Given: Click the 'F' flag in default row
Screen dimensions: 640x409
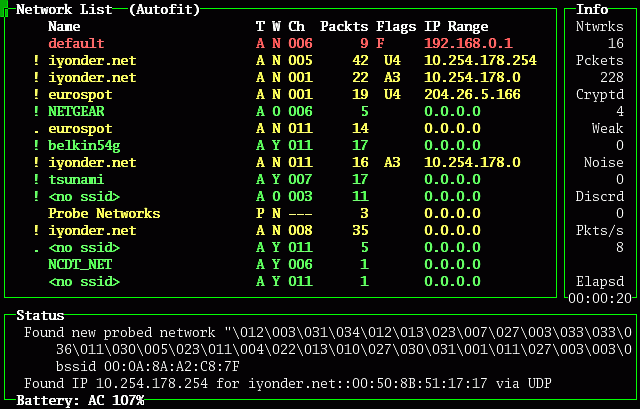Looking at the screenshot, I should [380, 43].
